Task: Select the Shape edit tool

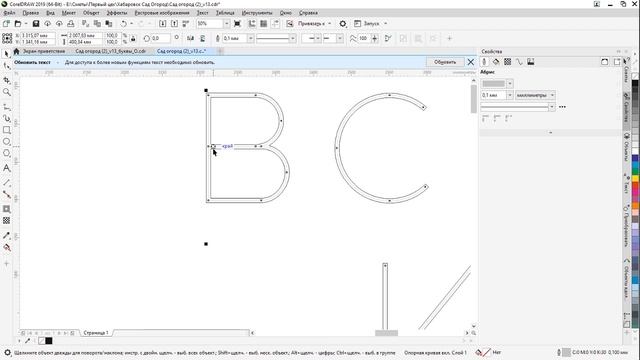Action: click(7, 66)
